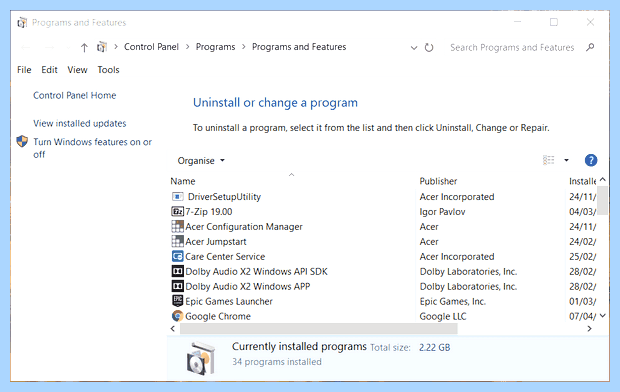Click the Acer Jumpstart icon
620x392 pixels.
pos(178,241)
